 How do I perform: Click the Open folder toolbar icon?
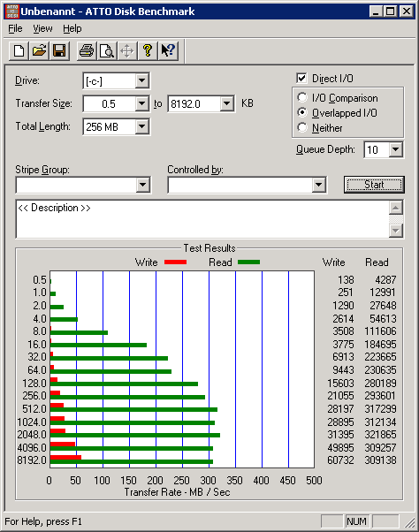(x=39, y=51)
